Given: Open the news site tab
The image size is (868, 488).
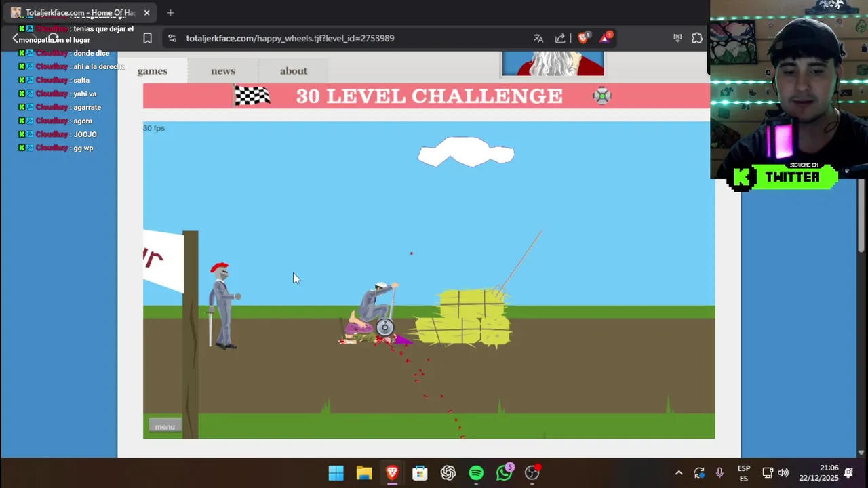Looking at the screenshot, I should coord(223,70).
